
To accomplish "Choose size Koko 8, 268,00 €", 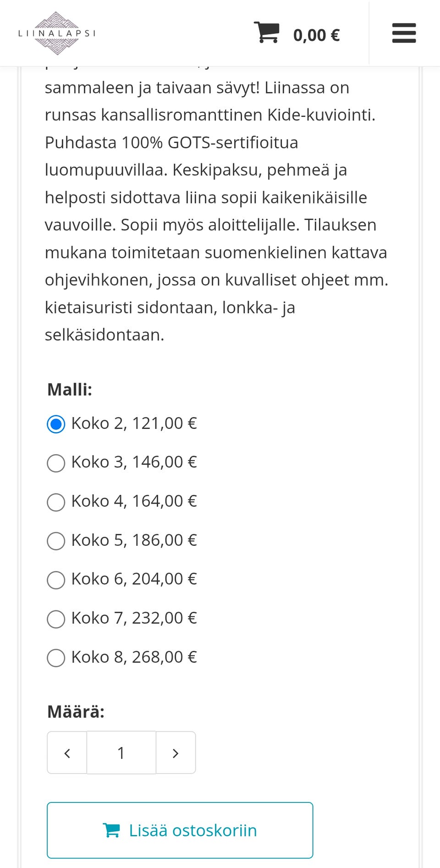I will (55, 658).
